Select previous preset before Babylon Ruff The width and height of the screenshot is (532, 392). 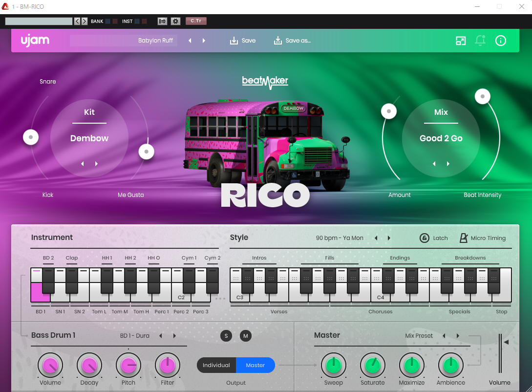point(190,41)
